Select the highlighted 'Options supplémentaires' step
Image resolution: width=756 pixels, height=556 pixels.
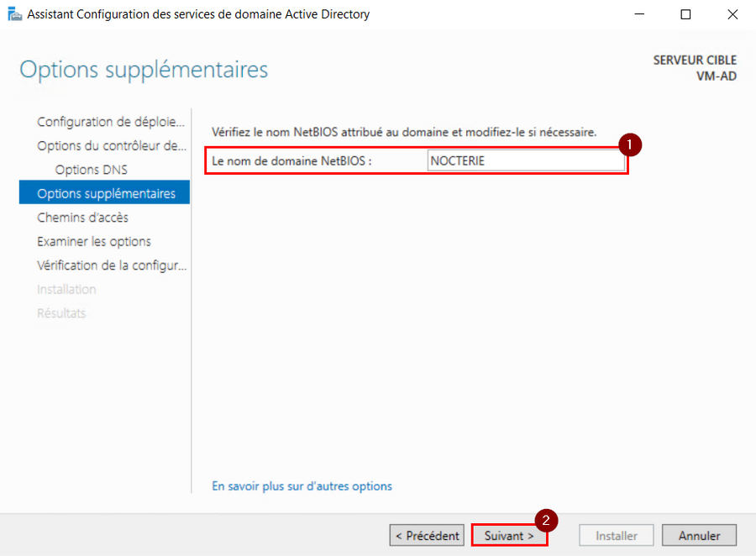tap(105, 192)
